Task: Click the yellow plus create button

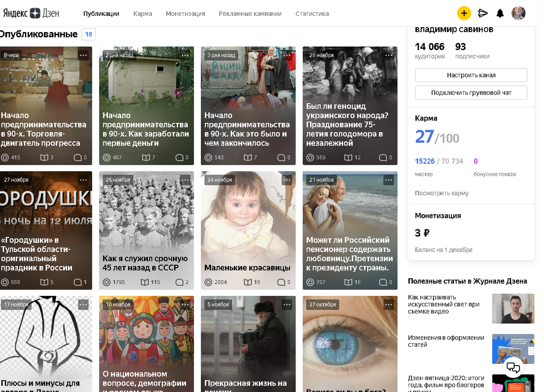Action: coord(464,13)
